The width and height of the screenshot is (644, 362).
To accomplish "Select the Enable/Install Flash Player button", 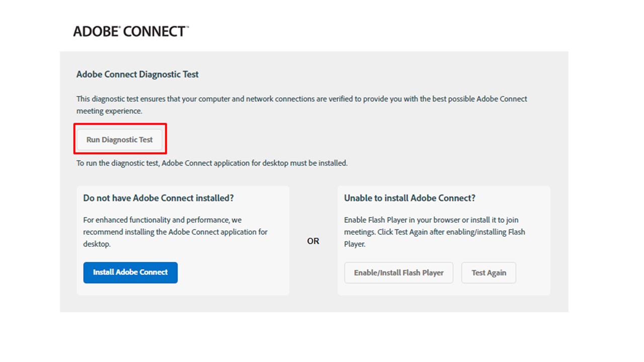I will click(x=398, y=273).
